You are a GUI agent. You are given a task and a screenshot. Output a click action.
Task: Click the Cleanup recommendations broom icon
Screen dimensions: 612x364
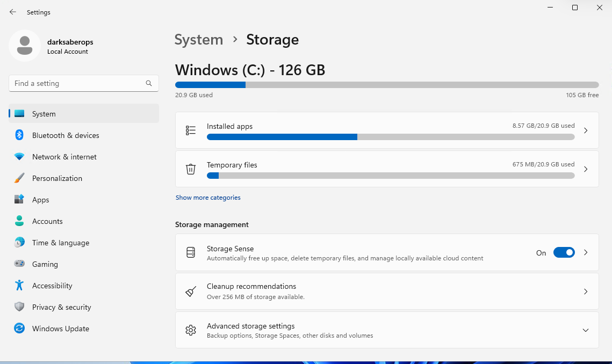191,291
